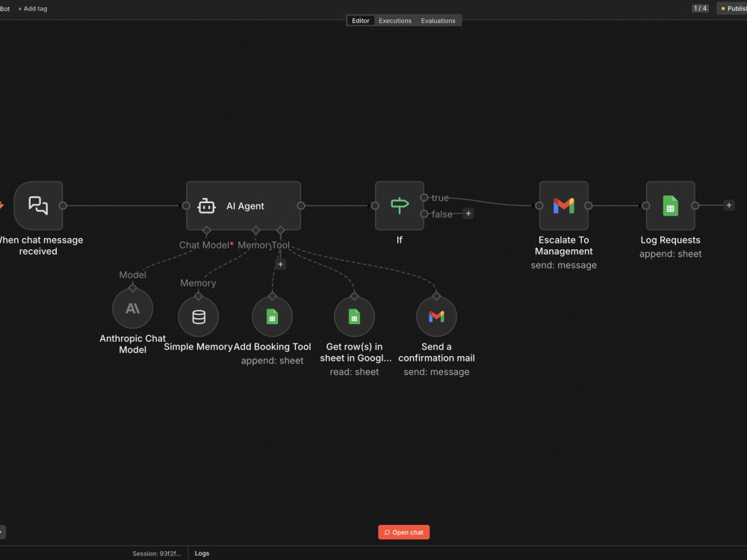Select the chat message trigger node icon
Image resolution: width=747 pixels, height=560 pixels.
pos(38,206)
